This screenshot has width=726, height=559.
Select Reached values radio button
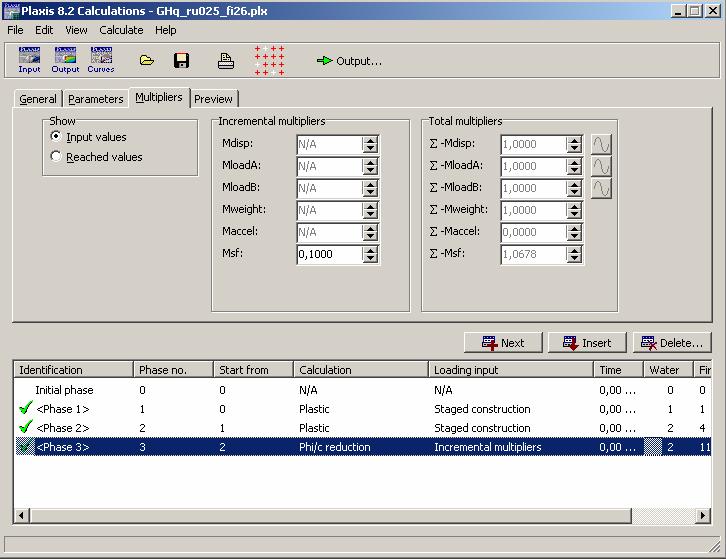[56, 156]
